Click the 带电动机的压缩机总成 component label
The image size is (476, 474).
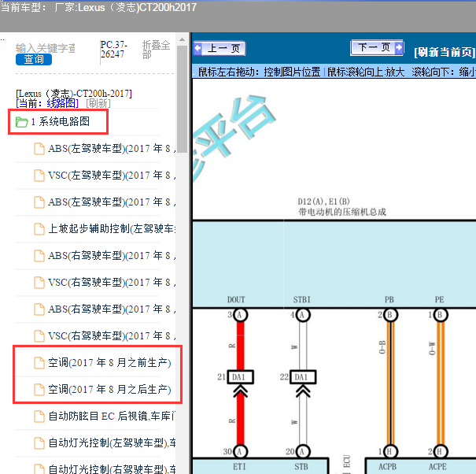pyautogui.click(x=342, y=212)
